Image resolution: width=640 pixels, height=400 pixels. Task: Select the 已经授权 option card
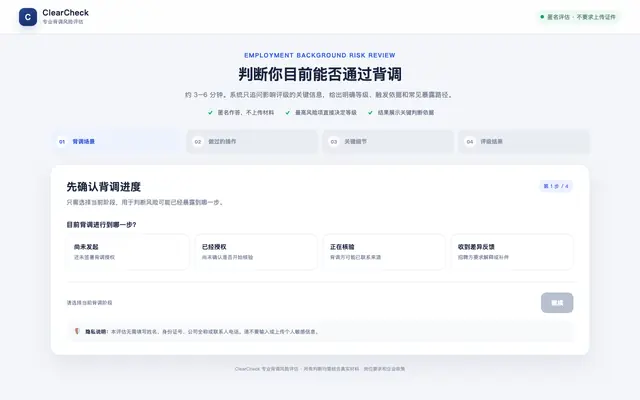256,252
